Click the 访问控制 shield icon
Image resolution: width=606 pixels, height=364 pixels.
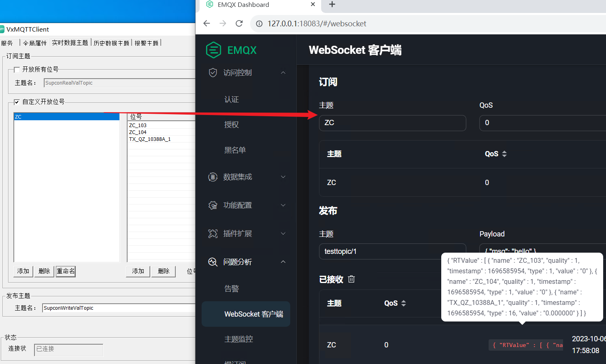point(213,72)
